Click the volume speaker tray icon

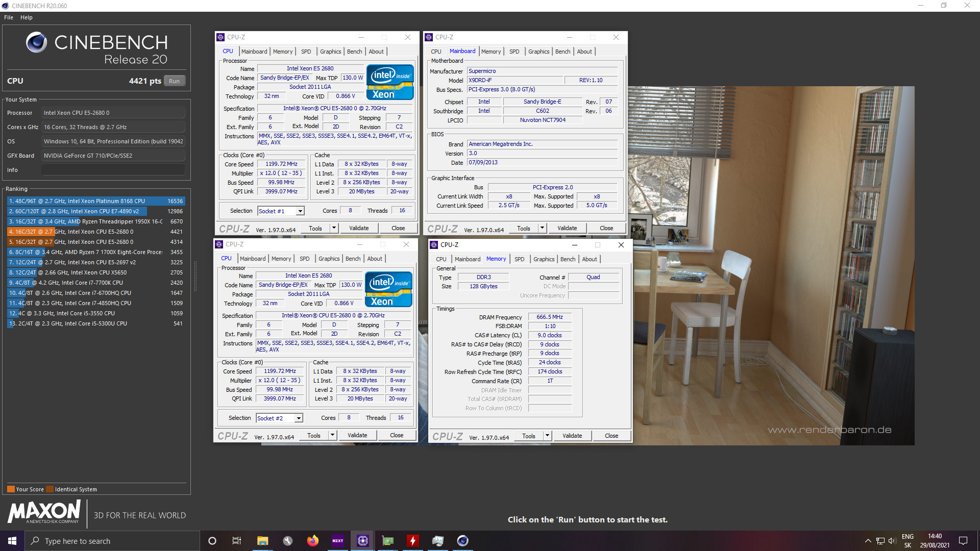[x=892, y=541]
